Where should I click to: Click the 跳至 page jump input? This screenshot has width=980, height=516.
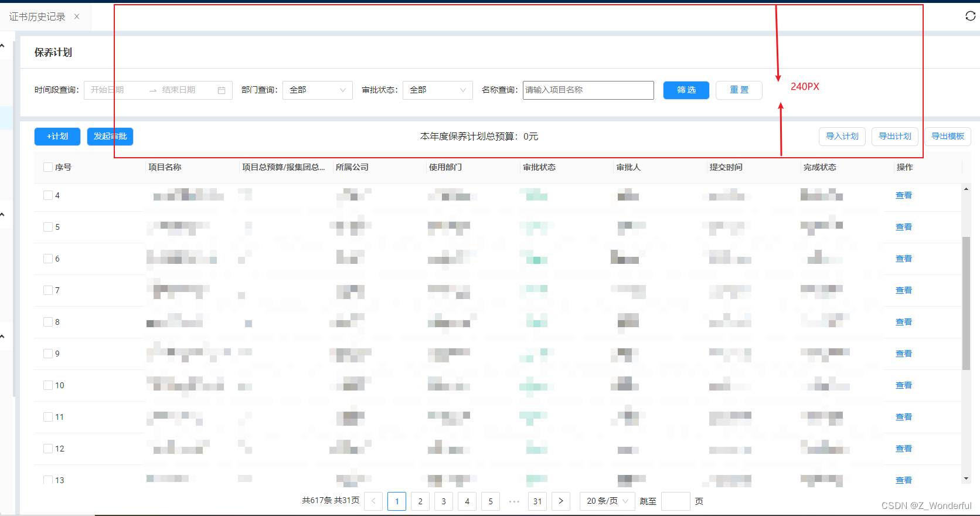pos(675,501)
